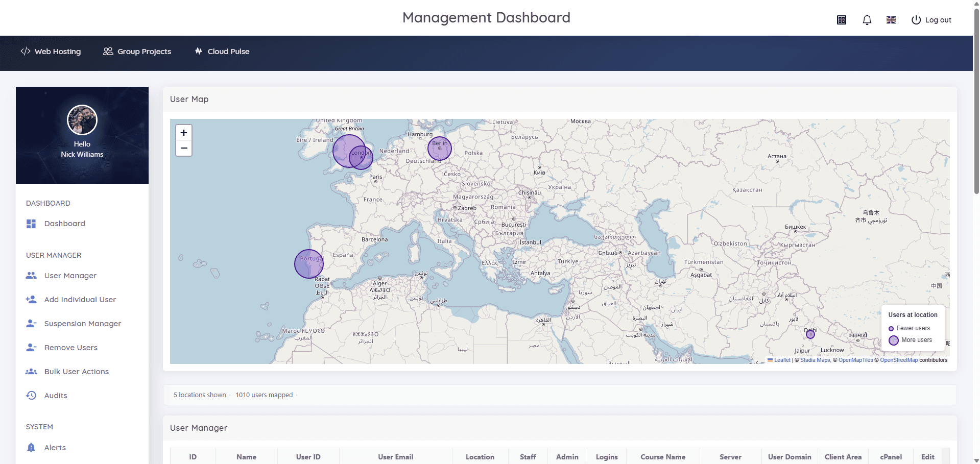Open the Group Projects menu
The width and height of the screenshot is (980, 464).
(x=137, y=51)
